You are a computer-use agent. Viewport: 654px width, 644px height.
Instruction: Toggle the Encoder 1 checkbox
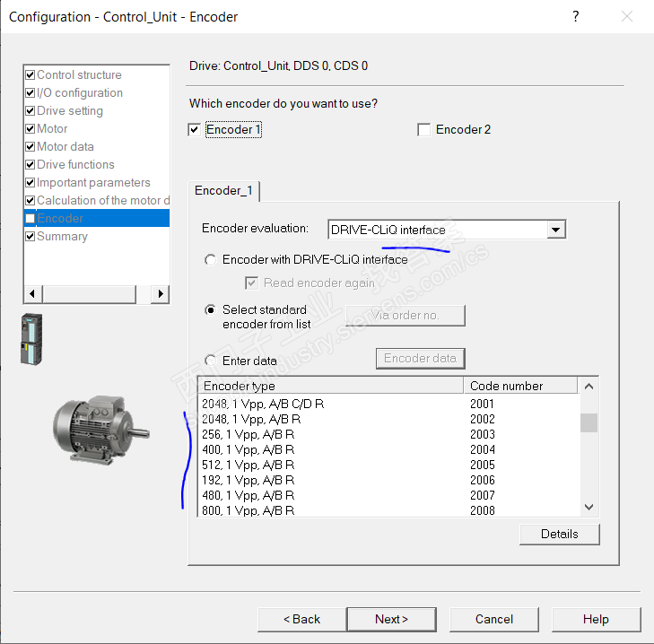click(195, 130)
